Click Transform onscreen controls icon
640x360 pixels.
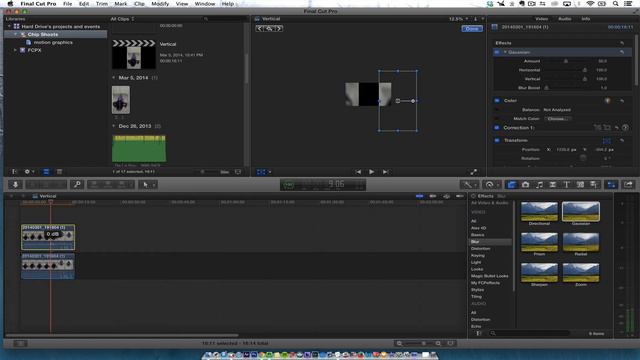click(607, 141)
